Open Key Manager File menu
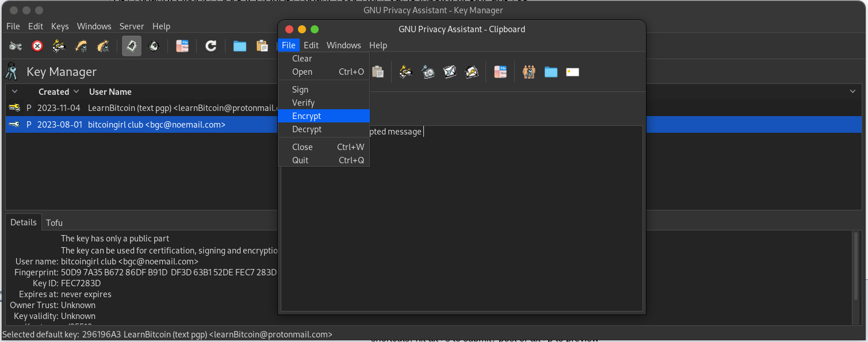 click(x=13, y=26)
